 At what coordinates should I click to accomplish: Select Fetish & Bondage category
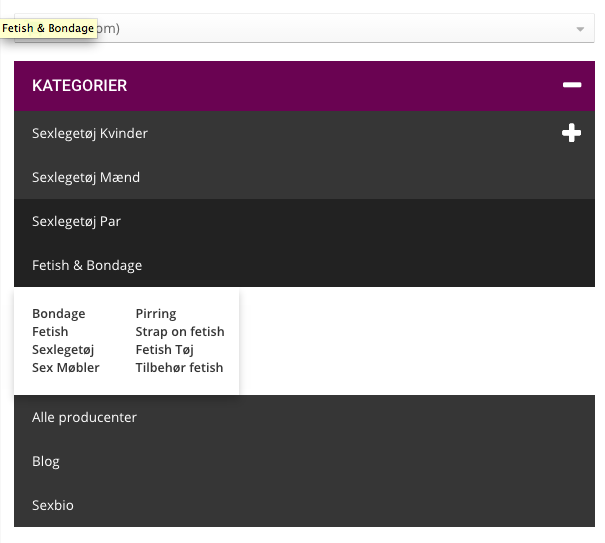click(87, 265)
